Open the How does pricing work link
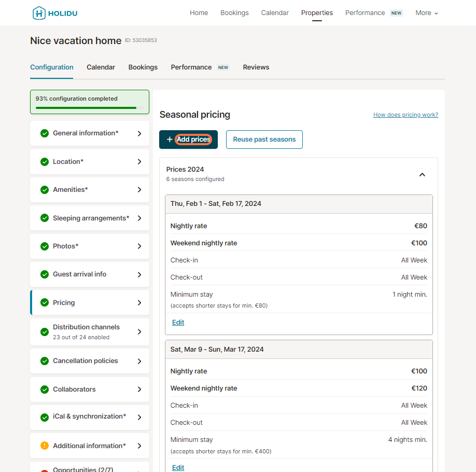 405,115
